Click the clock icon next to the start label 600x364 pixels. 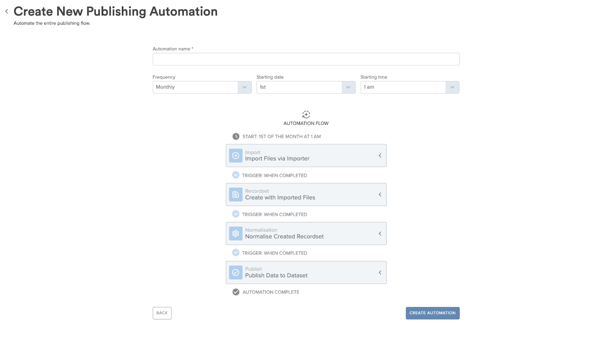coord(236,136)
